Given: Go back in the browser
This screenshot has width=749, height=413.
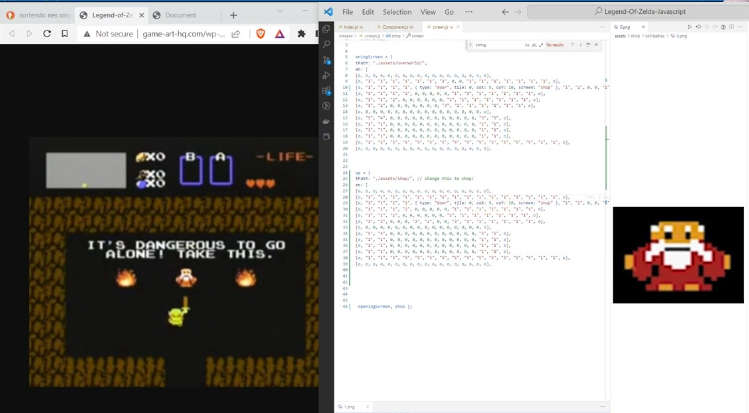Looking at the screenshot, I should [12, 34].
